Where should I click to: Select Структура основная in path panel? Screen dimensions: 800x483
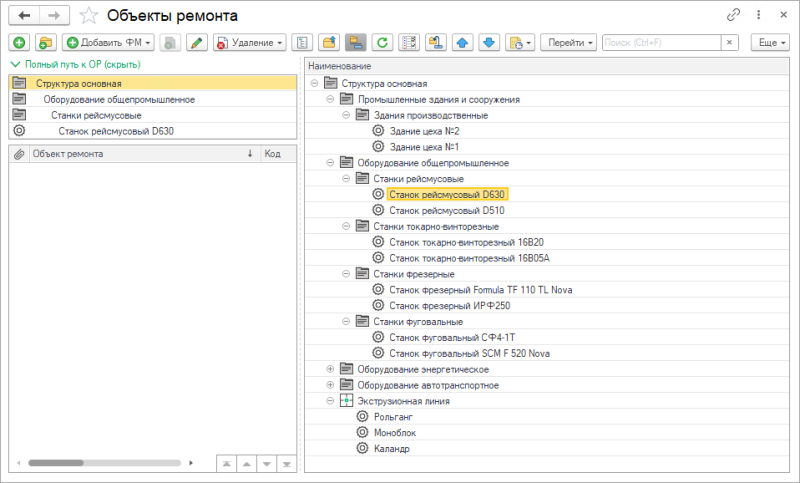click(x=153, y=83)
